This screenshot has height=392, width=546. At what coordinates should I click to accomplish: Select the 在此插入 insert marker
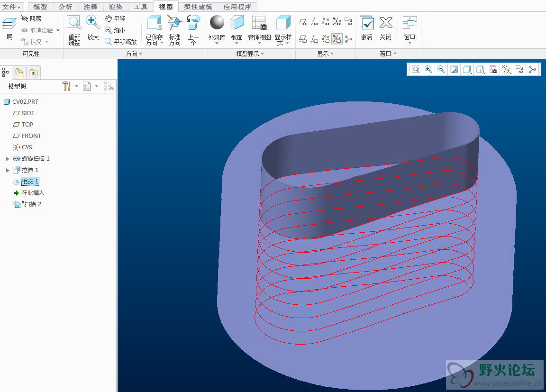click(29, 193)
